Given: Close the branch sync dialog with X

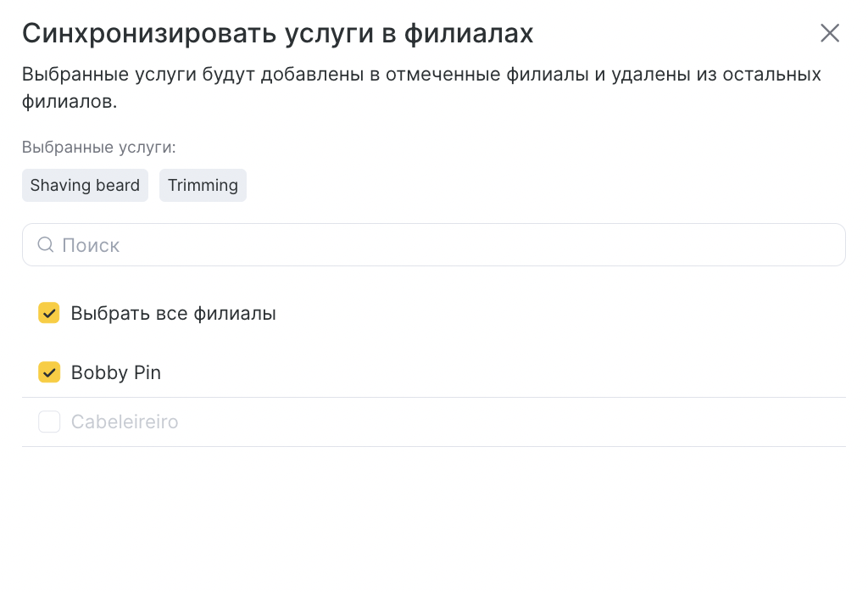Looking at the screenshot, I should [x=829, y=33].
